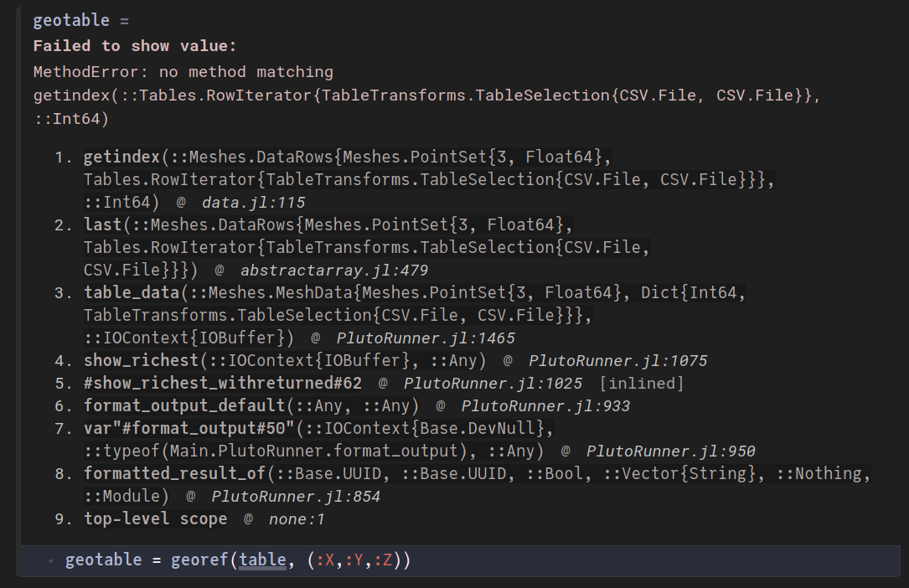
Task: Open the abstractarray.jl:479 source link
Action: [334, 271]
